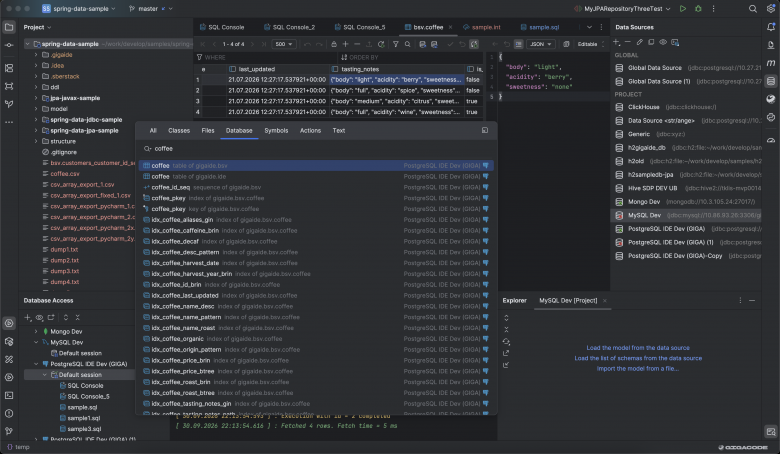Open the master branch dropdown

pos(151,8)
